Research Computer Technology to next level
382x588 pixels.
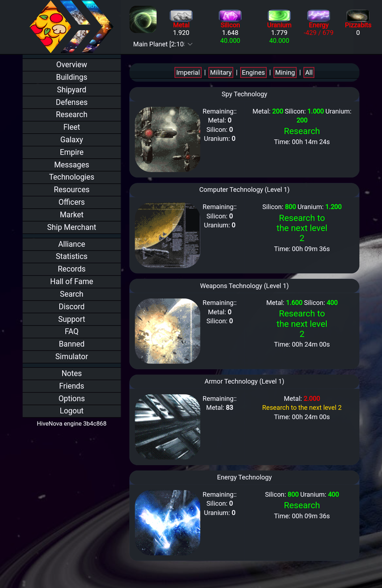302,228
